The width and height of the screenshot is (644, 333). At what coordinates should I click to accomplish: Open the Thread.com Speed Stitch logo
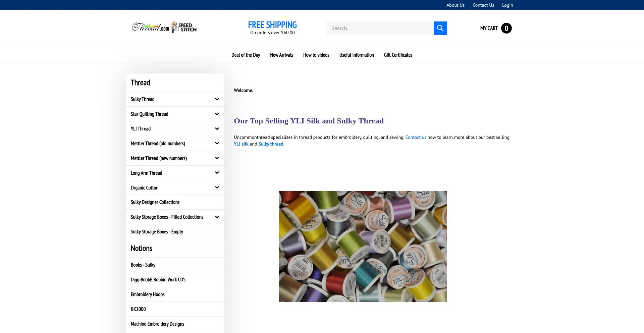click(164, 27)
